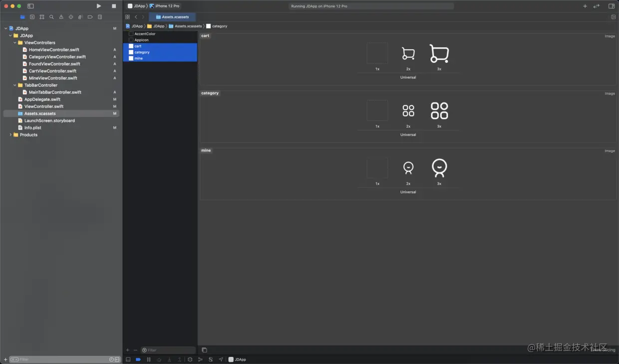Open the Test navigator diamond icon
619x364 pixels.
point(71,17)
